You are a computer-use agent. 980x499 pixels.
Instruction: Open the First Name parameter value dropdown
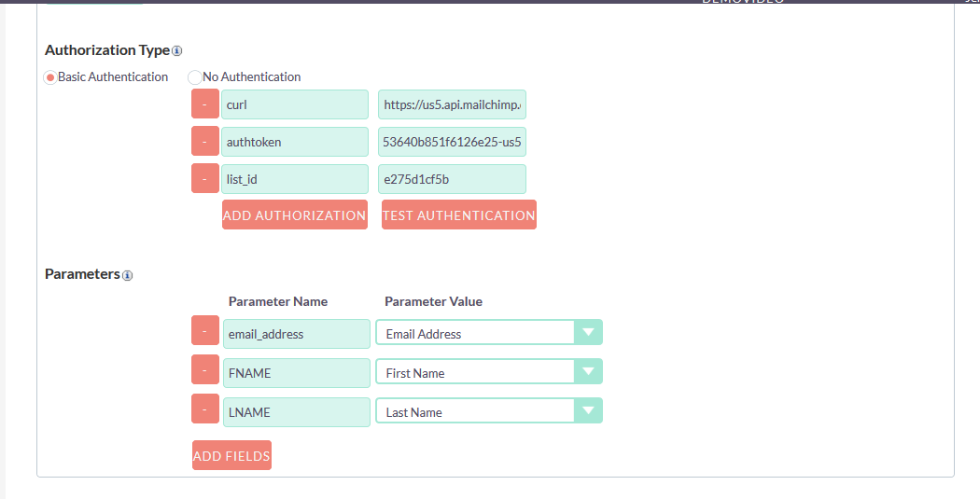point(489,371)
